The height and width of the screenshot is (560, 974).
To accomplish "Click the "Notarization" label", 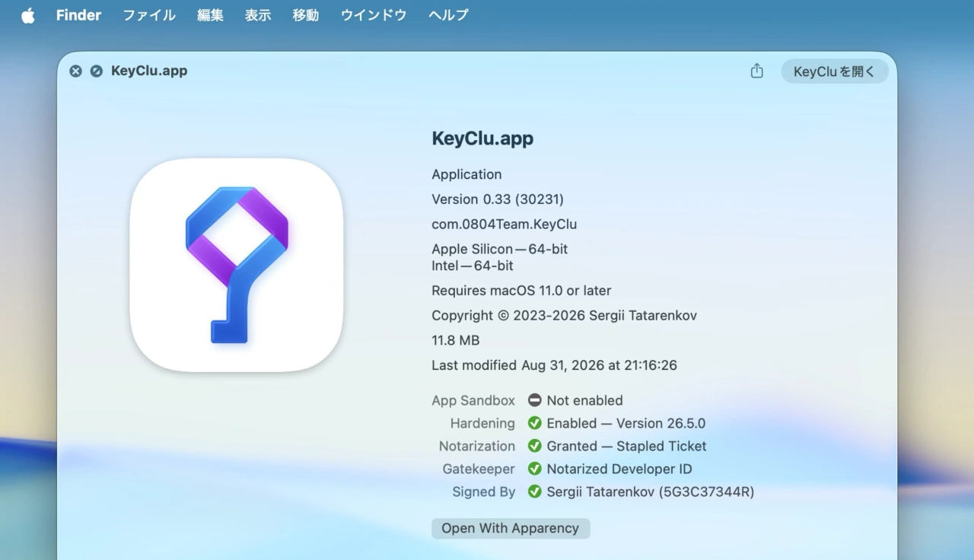I will click(477, 446).
